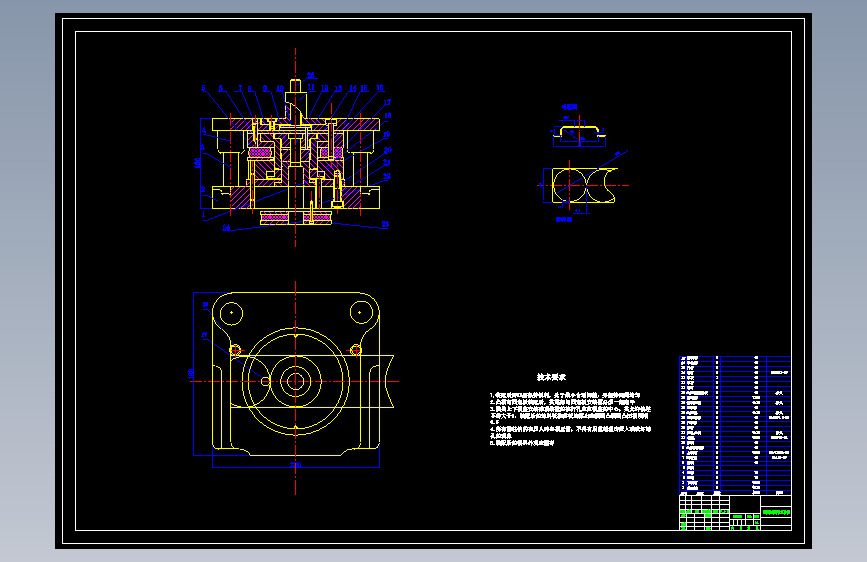Click part callout number 8

250,89
